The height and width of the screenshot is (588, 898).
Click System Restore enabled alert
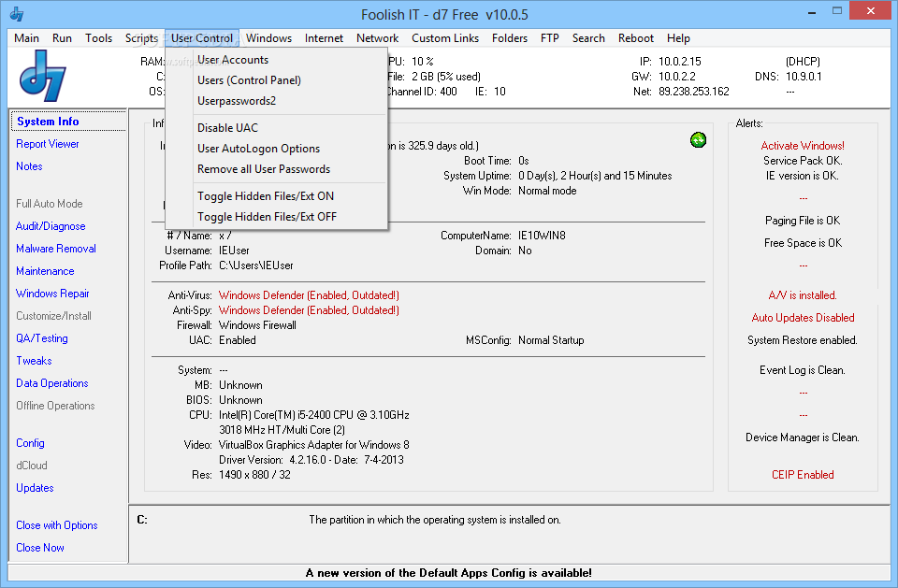tap(803, 340)
